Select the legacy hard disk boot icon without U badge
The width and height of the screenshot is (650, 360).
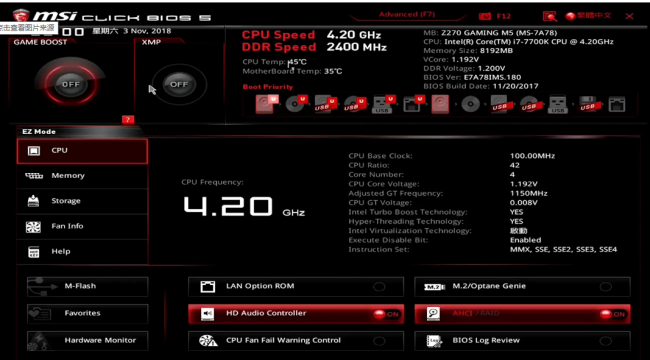440,104
